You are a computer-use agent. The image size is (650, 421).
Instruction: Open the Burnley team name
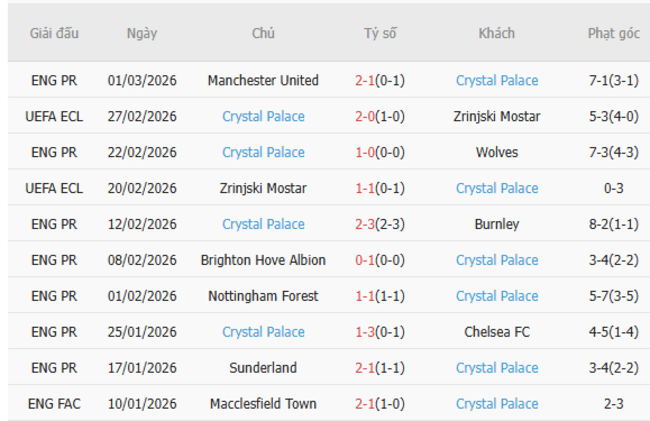click(x=497, y=225)
